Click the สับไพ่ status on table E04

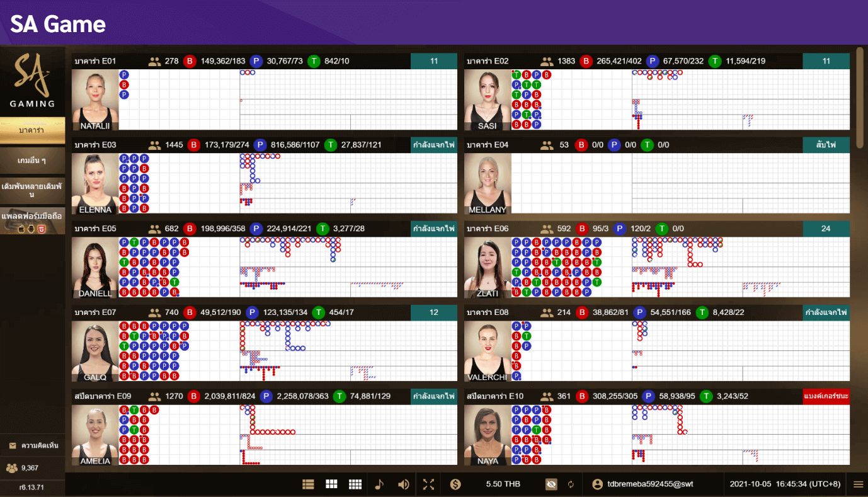point(826,145)
